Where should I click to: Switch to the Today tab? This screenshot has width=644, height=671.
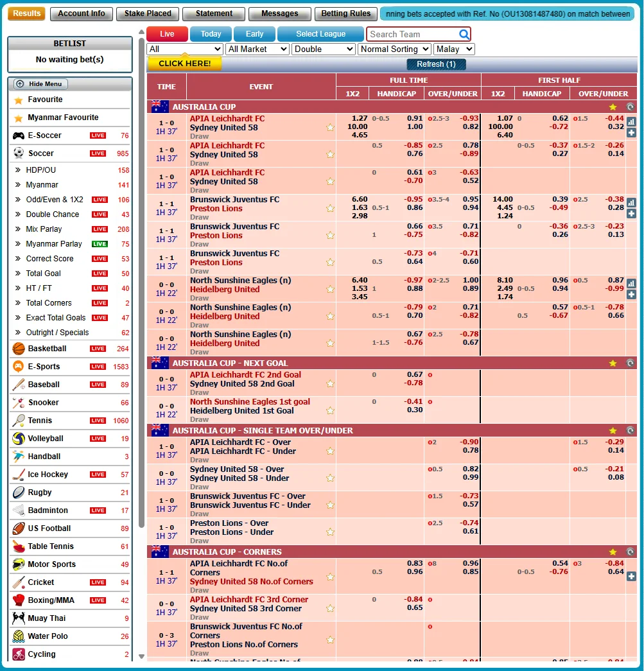point(211,34)
